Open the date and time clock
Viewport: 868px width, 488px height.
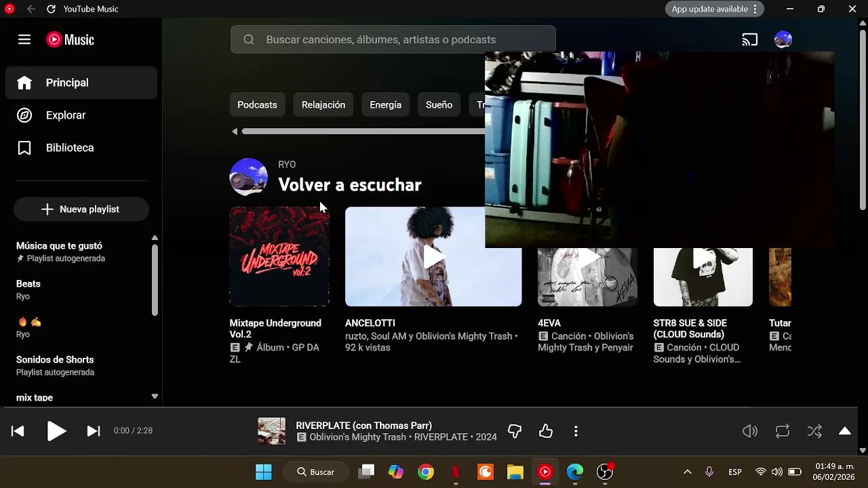click(835, 472)
